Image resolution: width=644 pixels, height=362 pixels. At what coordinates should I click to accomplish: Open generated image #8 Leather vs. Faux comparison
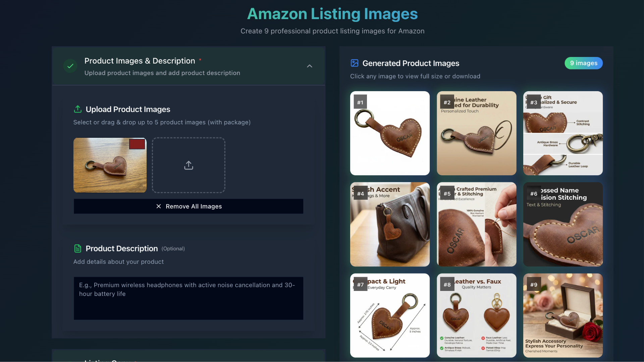point(476,315)
